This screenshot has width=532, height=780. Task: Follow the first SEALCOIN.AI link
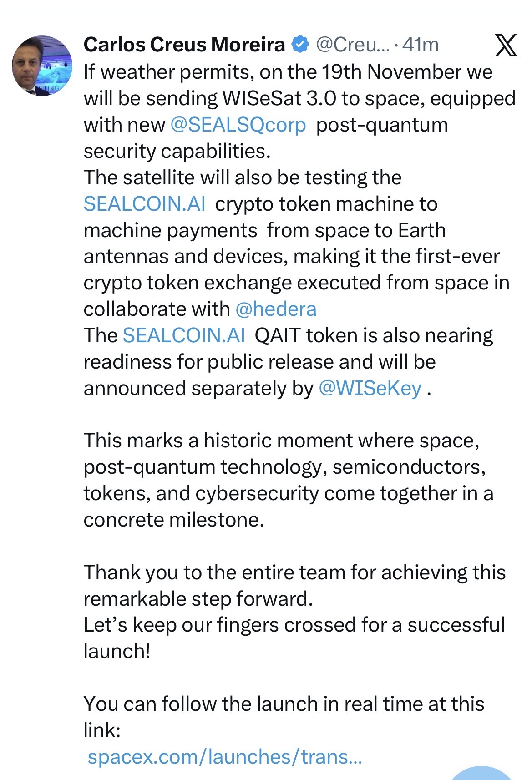coord(145,203)
